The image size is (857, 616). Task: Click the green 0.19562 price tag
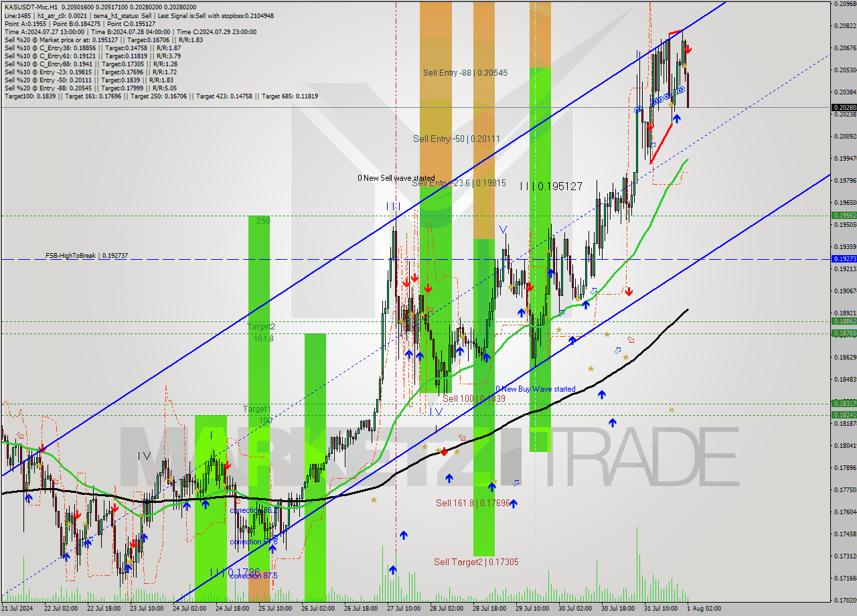844,215
